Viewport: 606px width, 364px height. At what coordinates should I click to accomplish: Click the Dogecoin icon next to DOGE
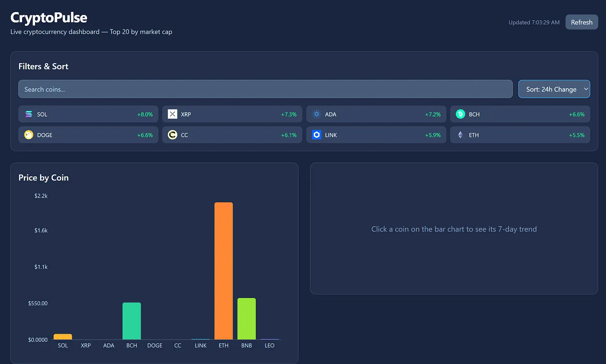pos(28,135)
